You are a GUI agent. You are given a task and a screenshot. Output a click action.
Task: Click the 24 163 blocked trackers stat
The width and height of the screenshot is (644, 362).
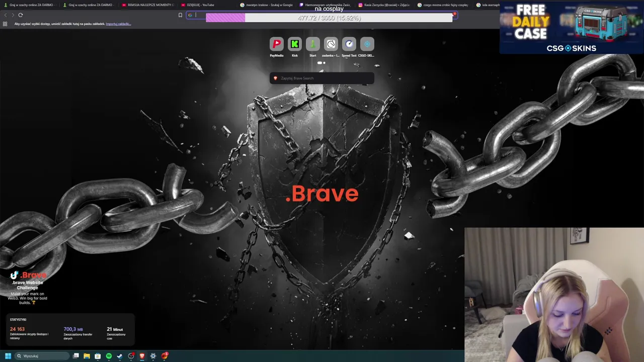29,333
